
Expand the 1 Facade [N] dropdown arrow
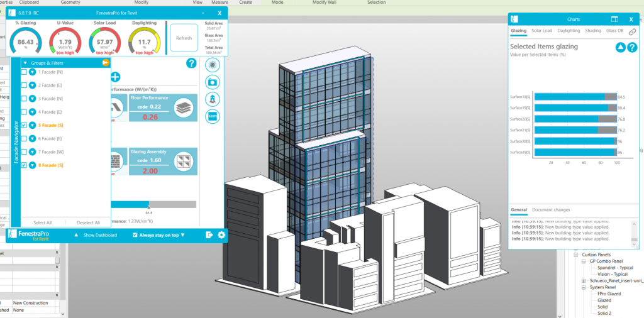[x=33, y=72]
